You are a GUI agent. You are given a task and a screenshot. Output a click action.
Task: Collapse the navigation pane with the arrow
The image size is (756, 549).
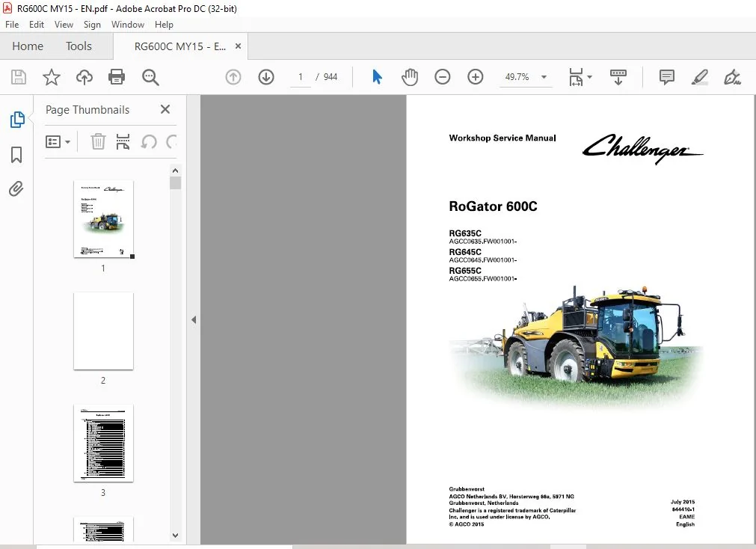pos(194,320)
